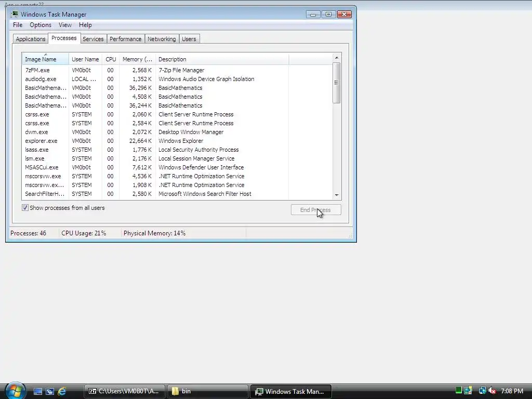Click the Local Security Authority Process description
The image size is (532, 399).
click(198, 150)
